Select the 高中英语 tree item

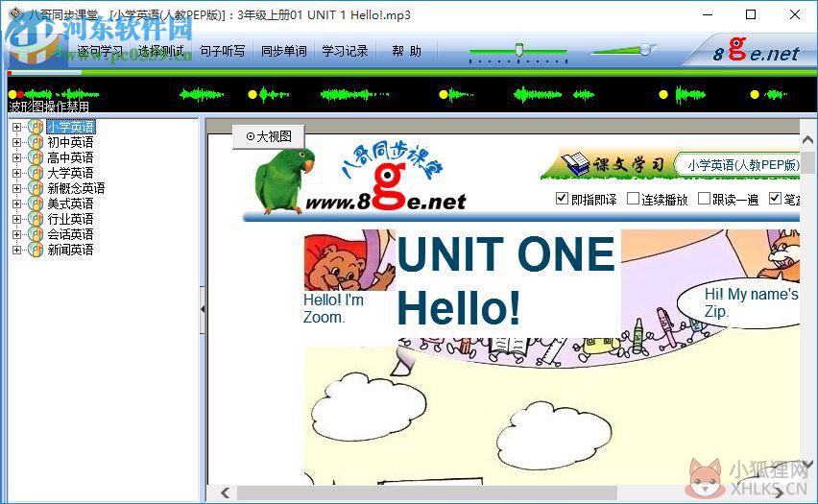pos(70,157)
